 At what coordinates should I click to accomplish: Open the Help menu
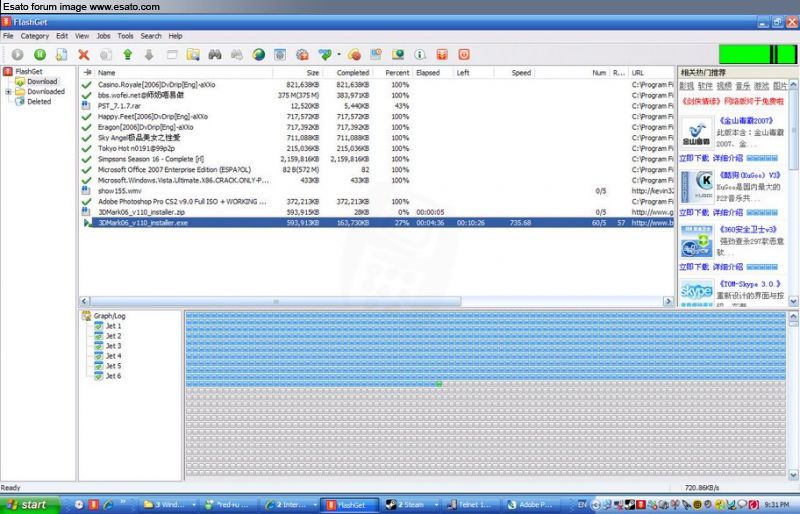pos(175,36)
